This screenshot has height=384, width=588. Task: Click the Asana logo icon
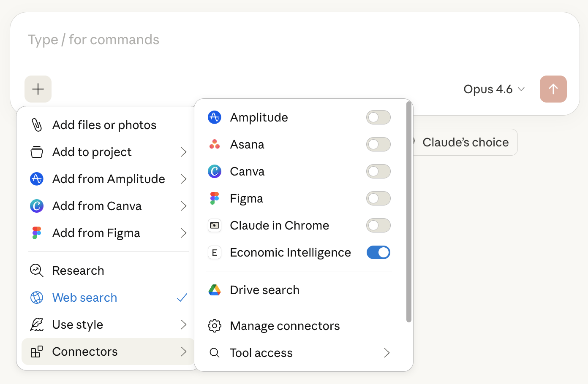coord(215,144)
